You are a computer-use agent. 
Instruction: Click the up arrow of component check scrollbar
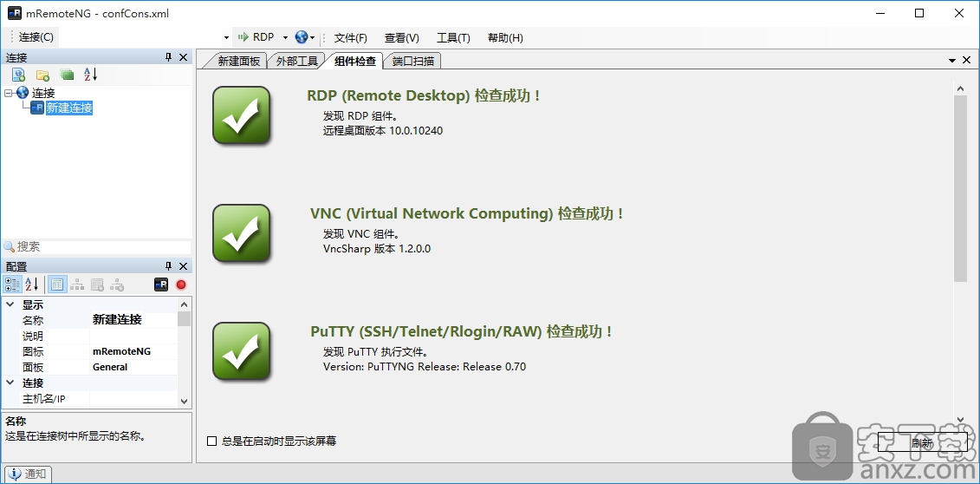pos(960,88)
